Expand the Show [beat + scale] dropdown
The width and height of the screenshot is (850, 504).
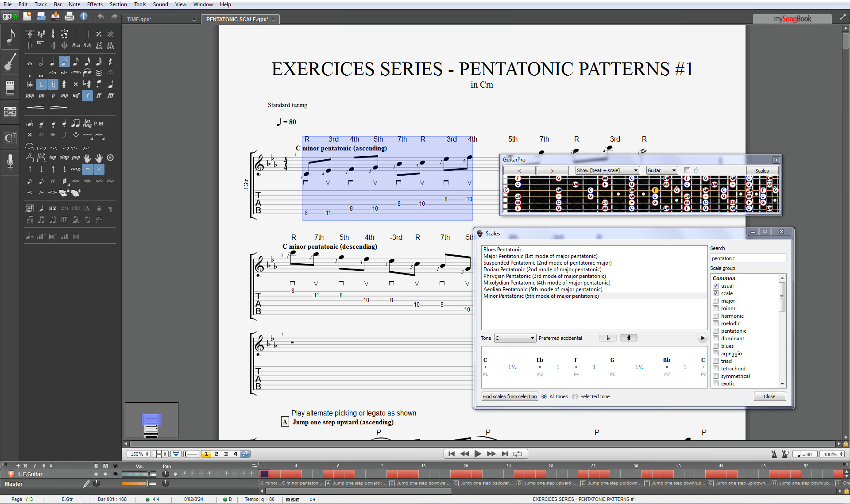pyautogui.click(x=607, y=170)
